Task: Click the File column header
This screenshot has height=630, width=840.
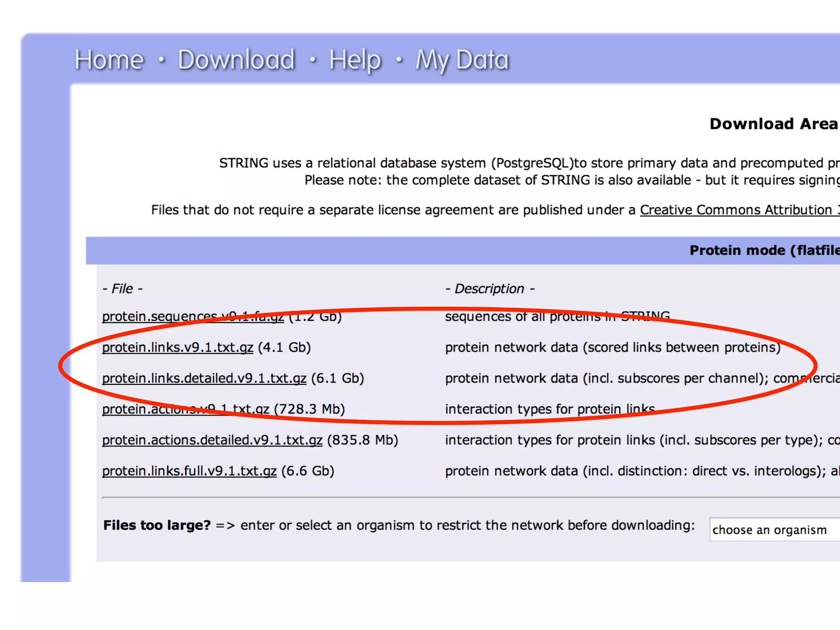Action: [122, 289]
